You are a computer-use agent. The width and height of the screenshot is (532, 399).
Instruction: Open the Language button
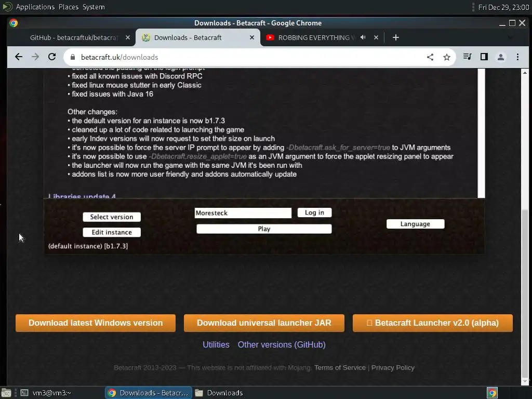415,224
